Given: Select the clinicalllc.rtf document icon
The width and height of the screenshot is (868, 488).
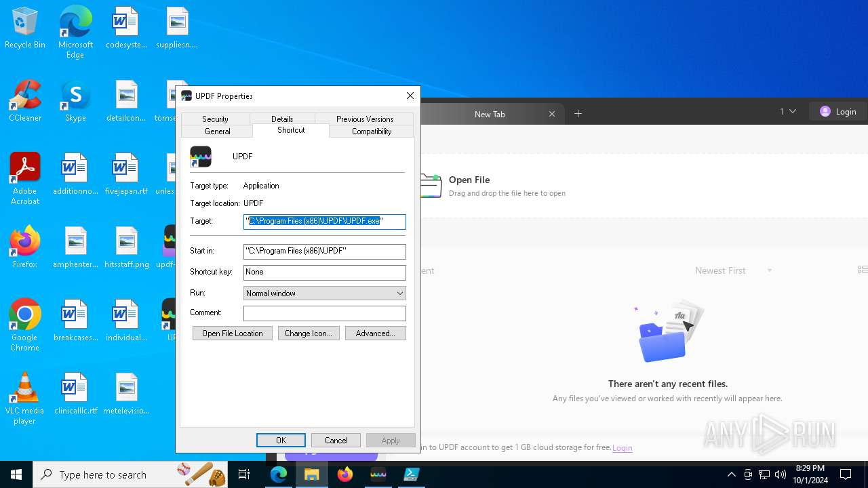Looking at the screenshot, I should 75,394.
